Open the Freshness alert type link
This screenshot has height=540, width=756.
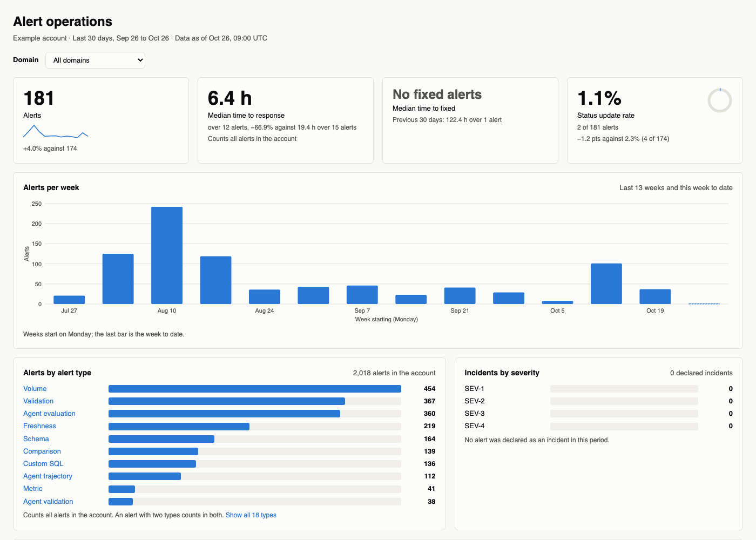pos(39,426)
